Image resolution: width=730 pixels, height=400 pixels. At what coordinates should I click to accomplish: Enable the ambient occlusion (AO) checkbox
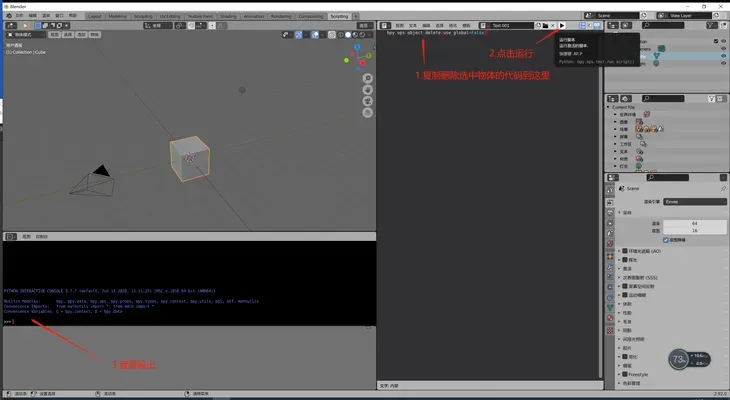(x=625, y=251)
